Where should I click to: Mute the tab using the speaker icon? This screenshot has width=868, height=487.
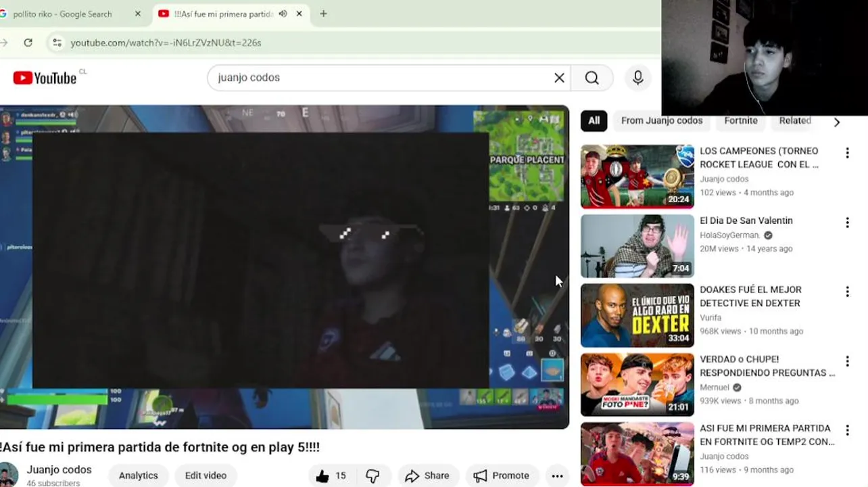(x=283, y=14)
